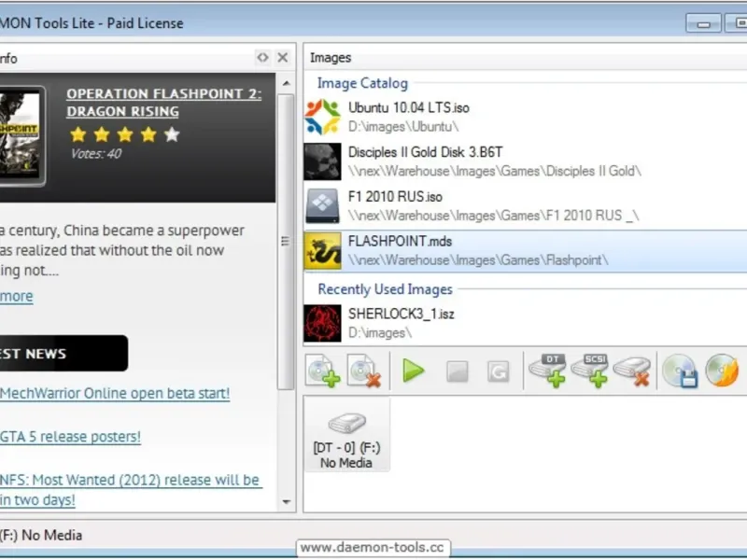Add a DT virtual drive
This screenshot has width=747, height=560.
(548, 370)
